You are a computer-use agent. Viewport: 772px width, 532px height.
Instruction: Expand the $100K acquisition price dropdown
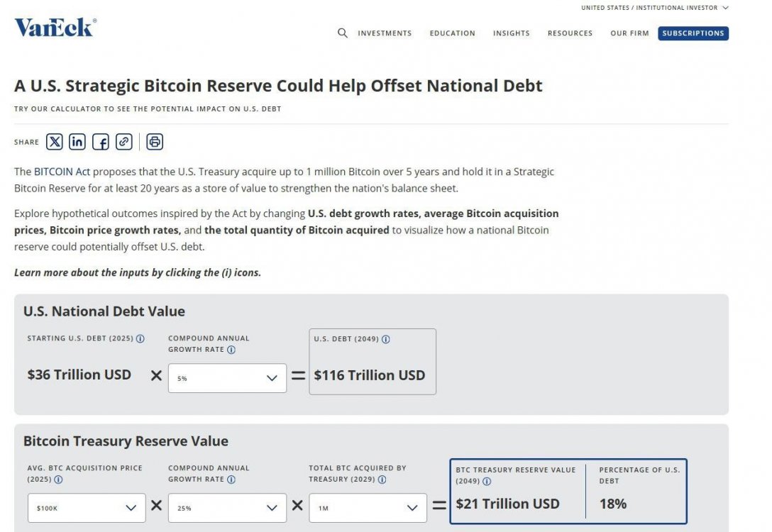[x=87, y=508]
